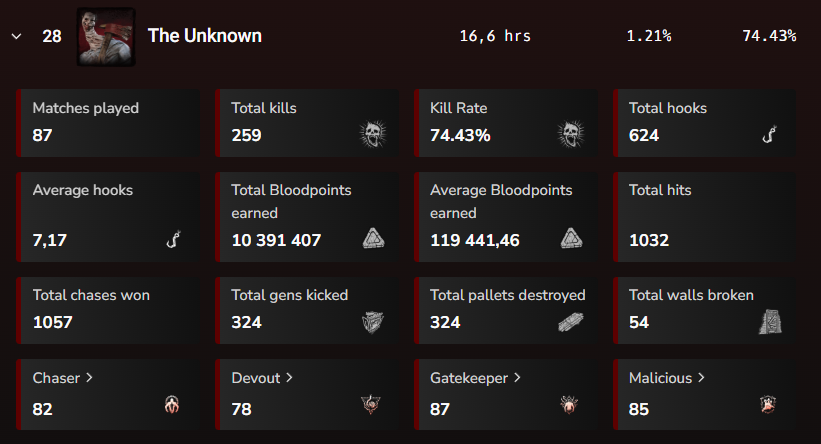The width and height of the screenshot is (821, 444).
Task: Click breakable wall icon in Total walls broken
Action: click(770, 321)
